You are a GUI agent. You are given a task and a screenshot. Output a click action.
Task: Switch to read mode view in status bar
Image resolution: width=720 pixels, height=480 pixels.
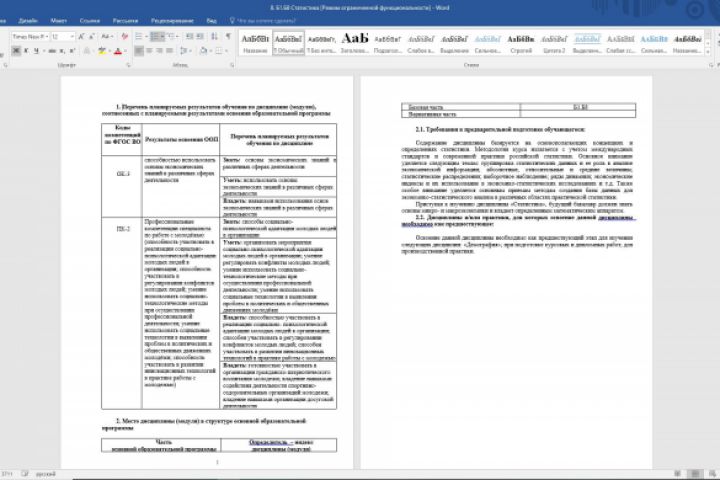pyautogui.click(x=678, y=474)
